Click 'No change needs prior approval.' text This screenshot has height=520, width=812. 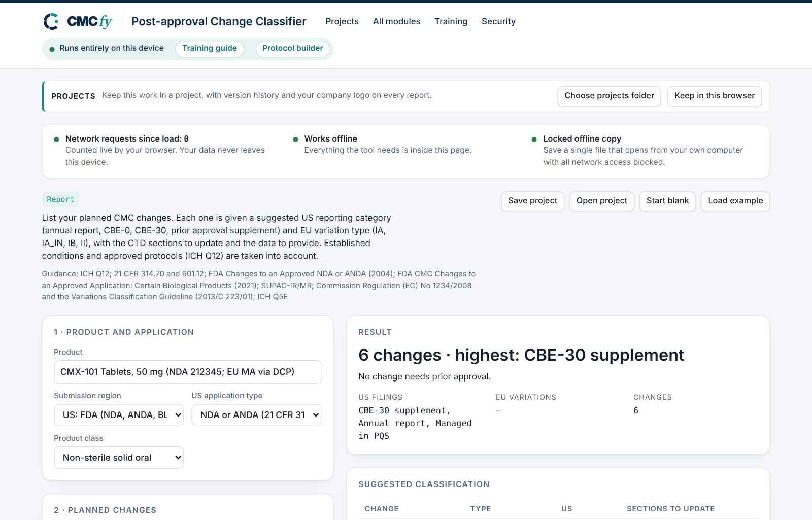tap(424, 377)
